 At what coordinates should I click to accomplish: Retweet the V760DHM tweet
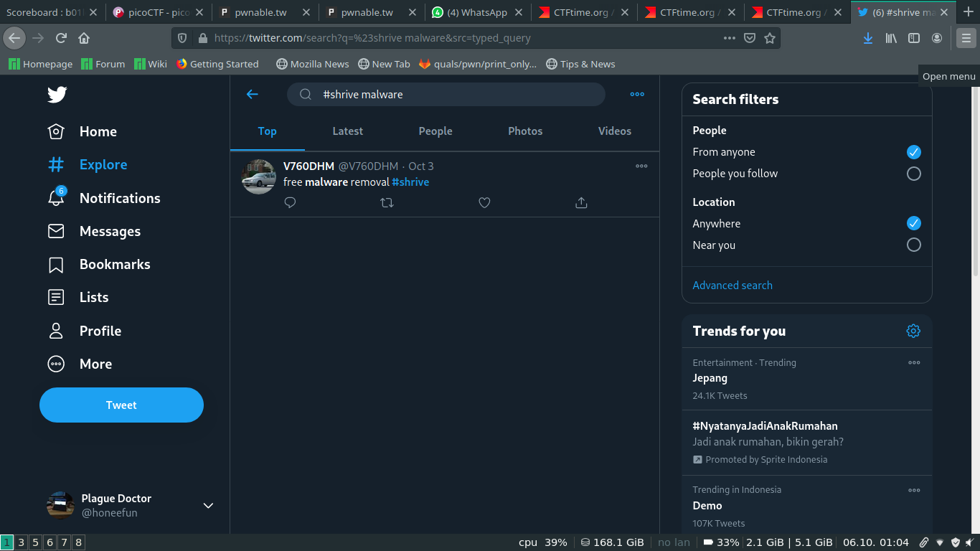click(387, 203)
